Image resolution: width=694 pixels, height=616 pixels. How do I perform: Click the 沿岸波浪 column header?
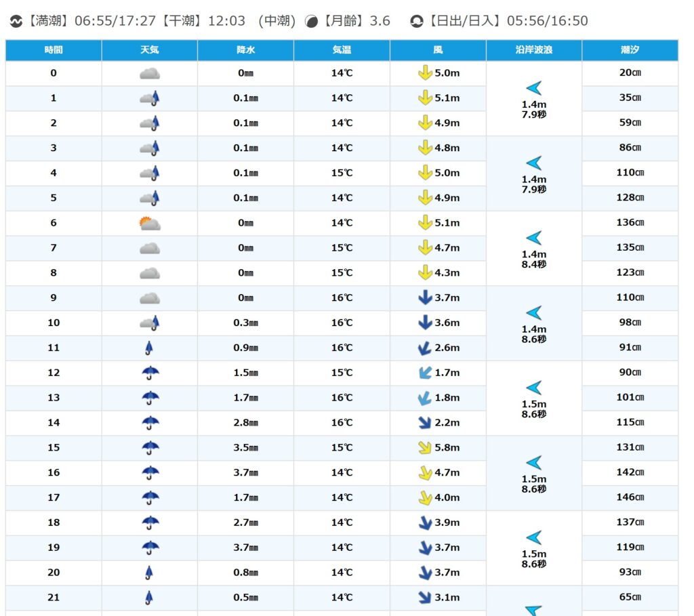pos(533,50)
